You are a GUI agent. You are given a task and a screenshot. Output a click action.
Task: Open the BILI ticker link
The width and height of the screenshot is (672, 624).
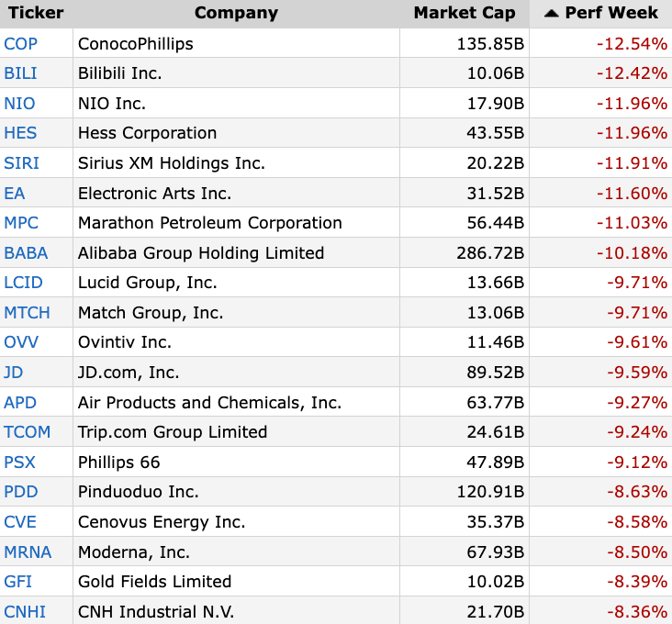click(x=21, y=73)
